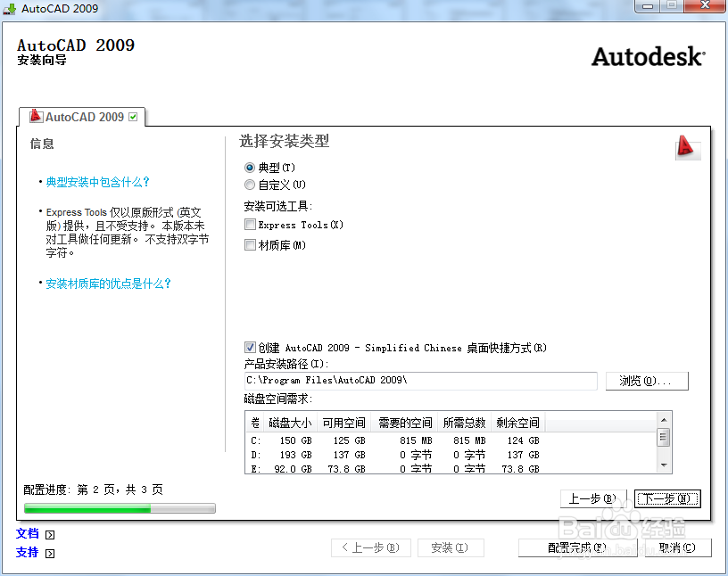Minimize the installer window
The image size is (728, 576).
tap(648, 6)
